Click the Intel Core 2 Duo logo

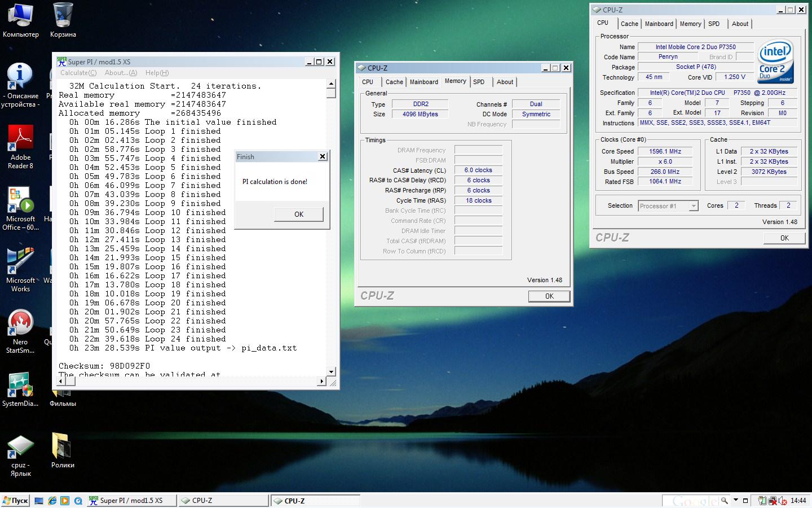pos(776,61)
